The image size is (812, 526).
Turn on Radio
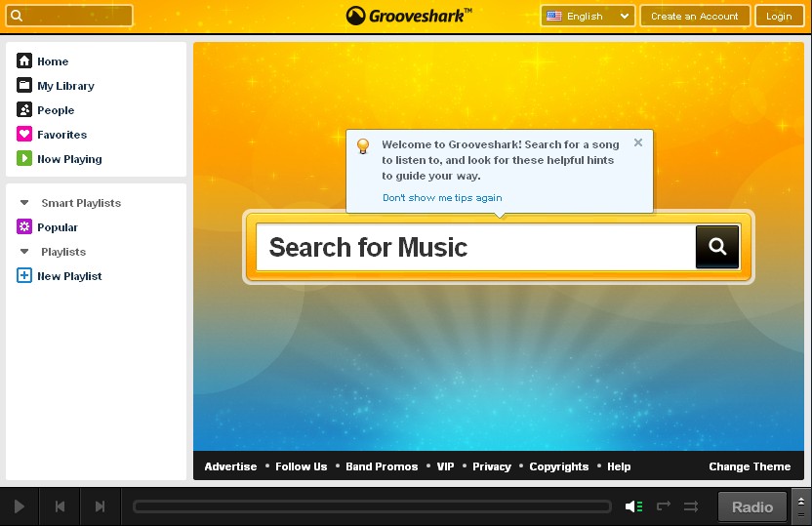pos(751,506)
